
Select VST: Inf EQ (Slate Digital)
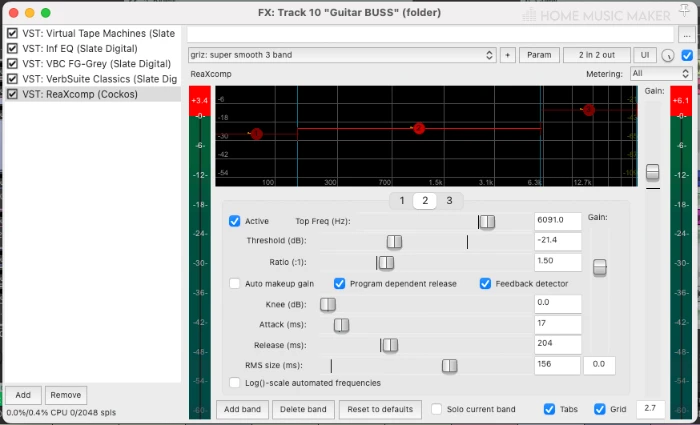tap(80, 48)
